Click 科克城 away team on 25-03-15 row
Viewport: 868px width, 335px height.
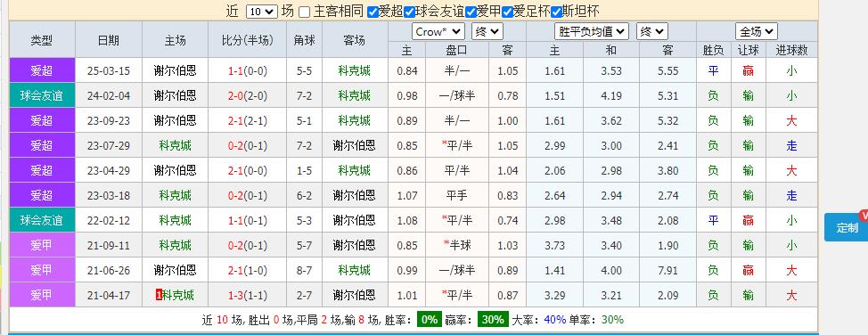(x=355, y=70)
